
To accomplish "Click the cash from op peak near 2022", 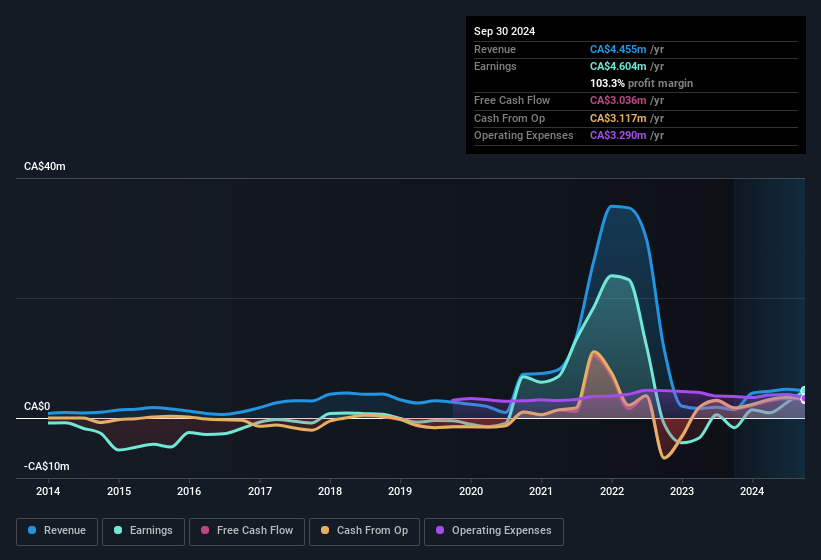I will 593,352.
